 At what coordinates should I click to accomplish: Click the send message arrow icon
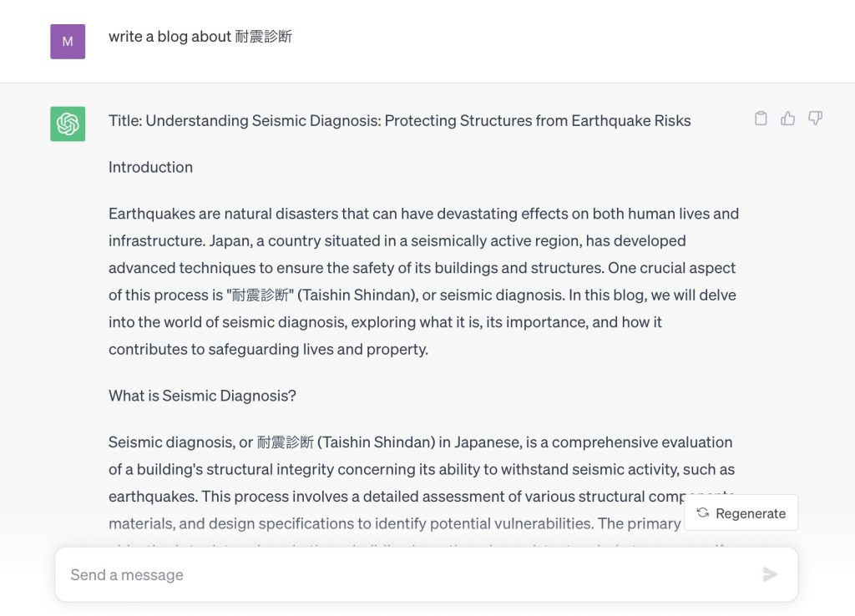point(770,574)
